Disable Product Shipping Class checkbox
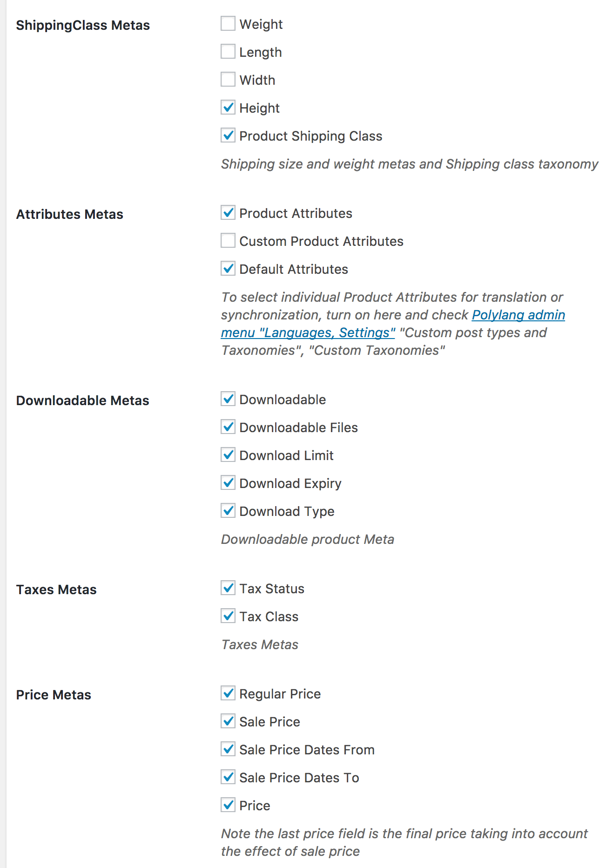The width and height of the screenshot is (606, 868). pos(228,136)
